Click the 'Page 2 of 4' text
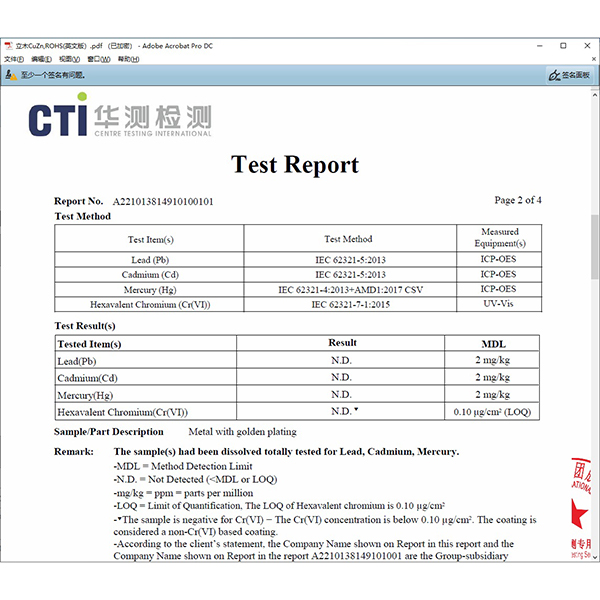Image resolution: width=600 pixels, height=600 pixels. [x=518, y=200]
